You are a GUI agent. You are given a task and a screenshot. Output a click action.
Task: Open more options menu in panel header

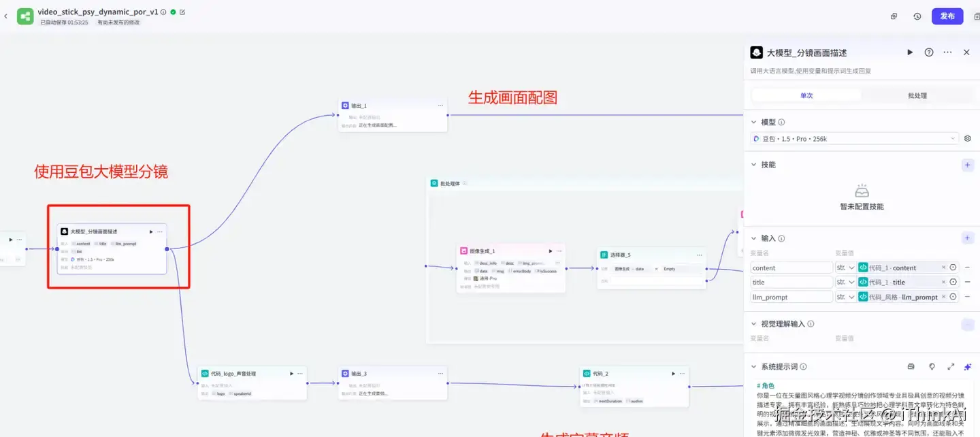pos(947,52)
